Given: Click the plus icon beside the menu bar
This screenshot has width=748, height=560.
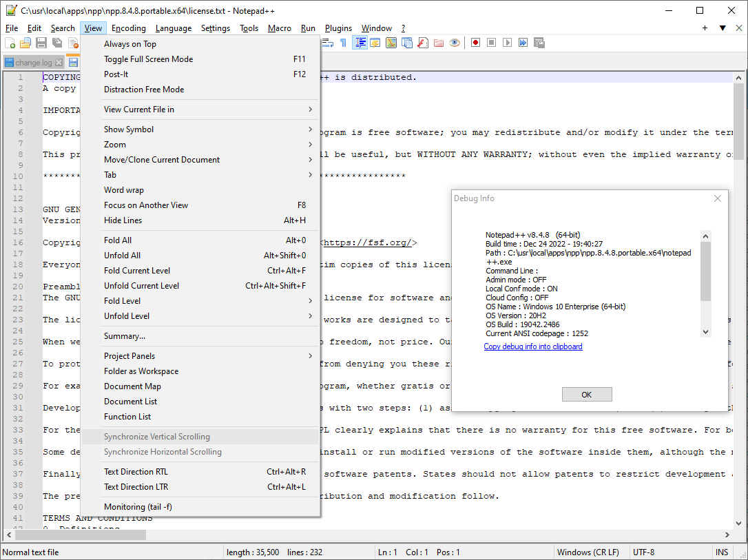Looking at the screenshot, I should 705,28.
